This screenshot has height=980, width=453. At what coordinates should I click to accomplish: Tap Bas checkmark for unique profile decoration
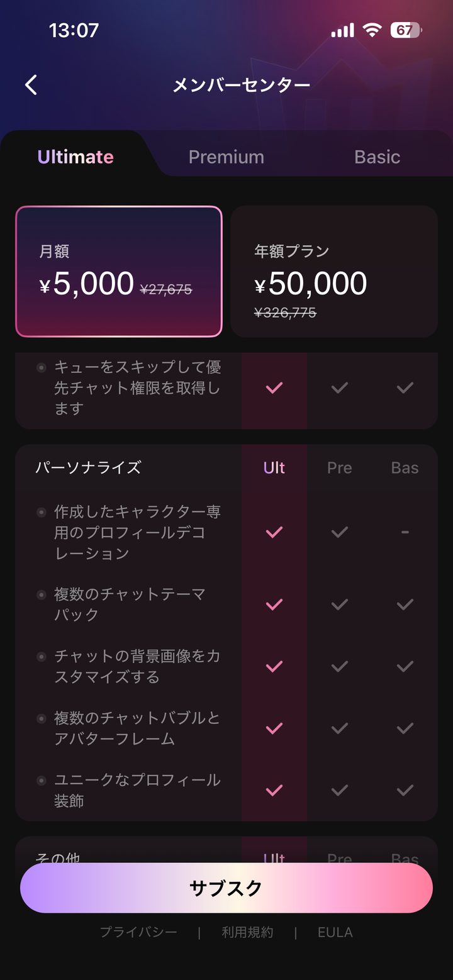405,790
